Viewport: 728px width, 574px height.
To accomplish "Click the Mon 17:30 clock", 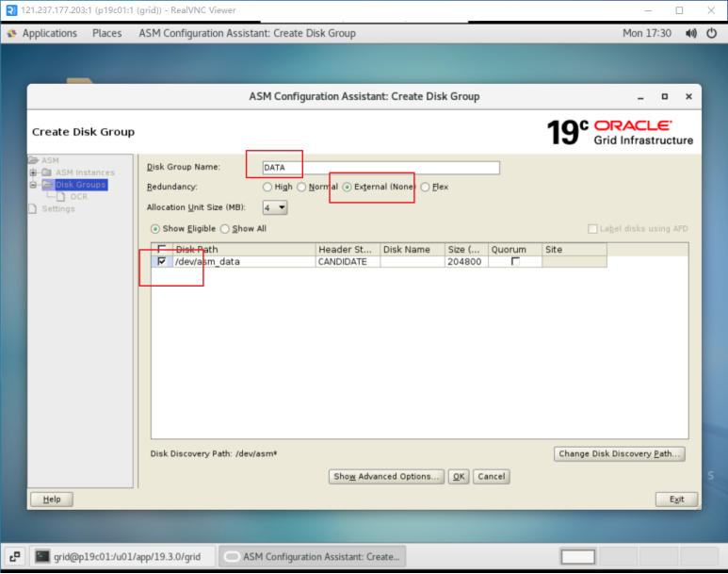I will pos(647,34).
